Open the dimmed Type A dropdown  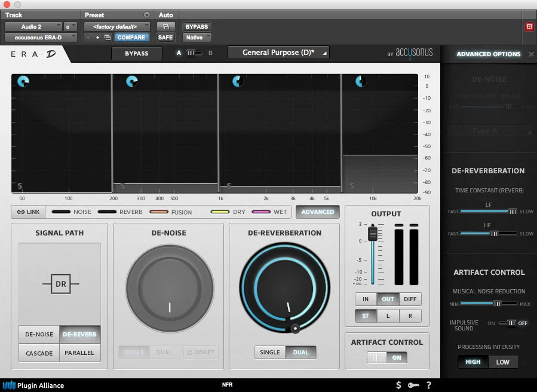click(489, 131)
